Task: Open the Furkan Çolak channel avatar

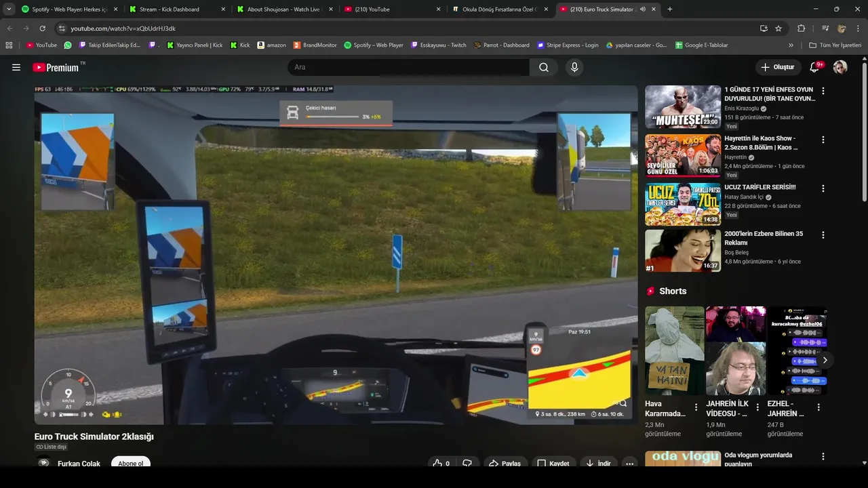Action: click(44, 464)
